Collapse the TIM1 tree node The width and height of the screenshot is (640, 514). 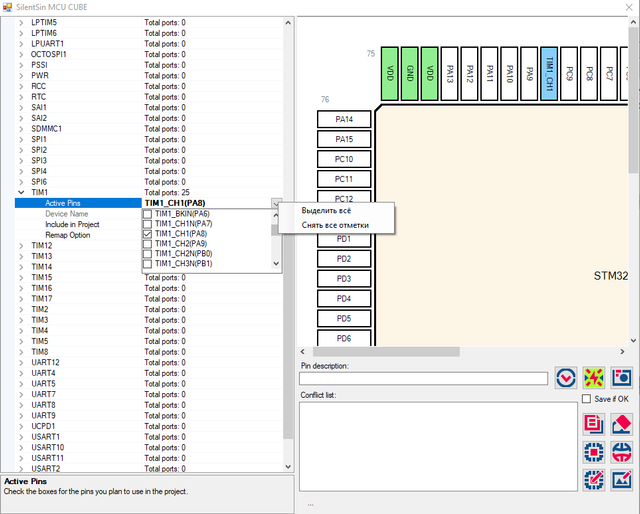coord(21,192)
